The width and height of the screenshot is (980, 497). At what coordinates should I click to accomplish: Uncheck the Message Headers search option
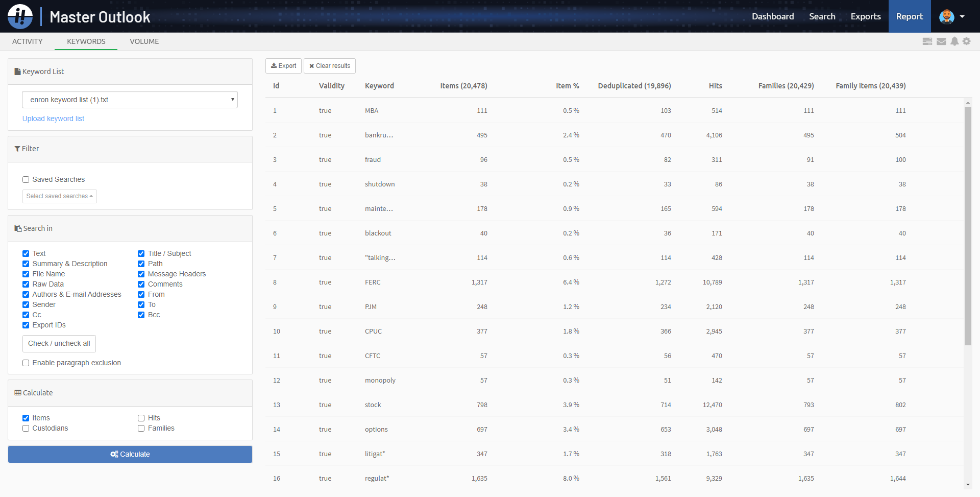pyautogui.click(x=141, y=274)
